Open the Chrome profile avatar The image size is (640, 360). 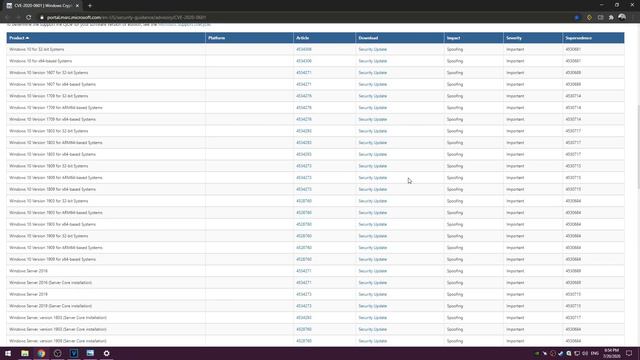point(622,17)
